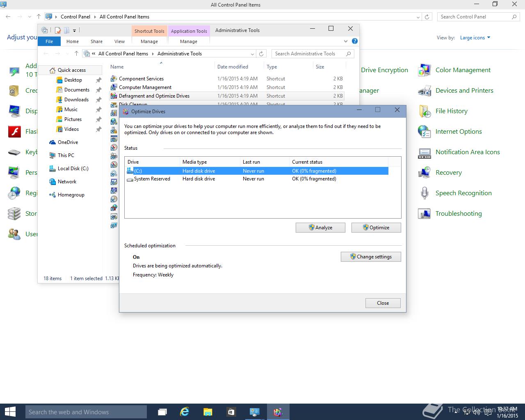
Task: Open Devices and Printers icon
Action: pyautogui.click(x=424, y=91)
